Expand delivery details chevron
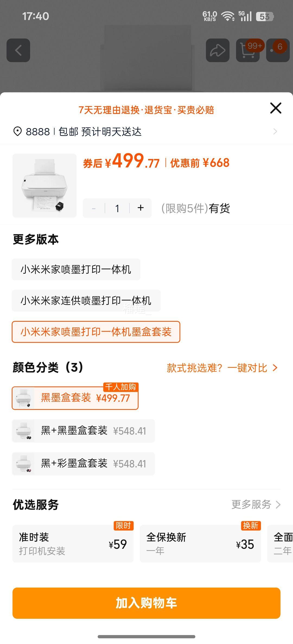 point(275,132)
